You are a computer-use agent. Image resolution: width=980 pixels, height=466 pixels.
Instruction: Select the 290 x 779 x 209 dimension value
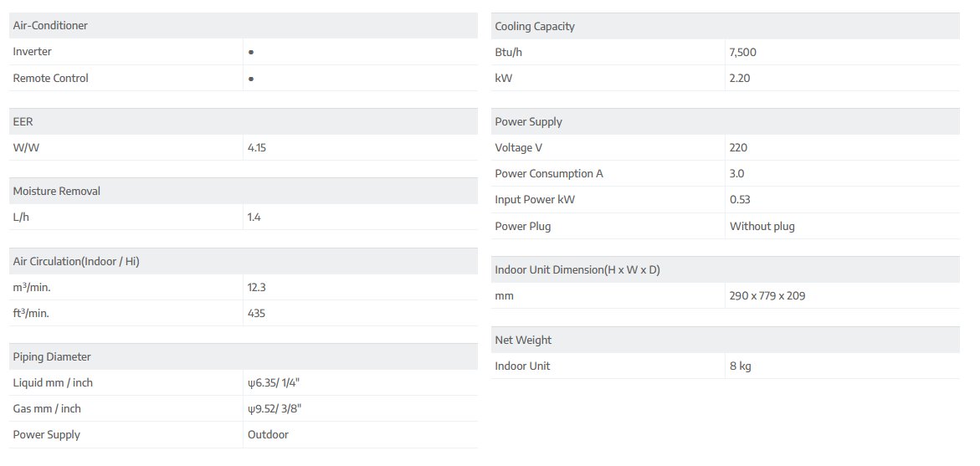(767, 296)
